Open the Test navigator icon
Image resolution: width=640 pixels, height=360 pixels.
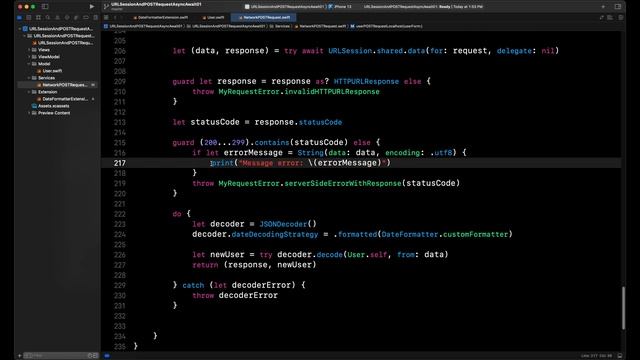(67, 18)
